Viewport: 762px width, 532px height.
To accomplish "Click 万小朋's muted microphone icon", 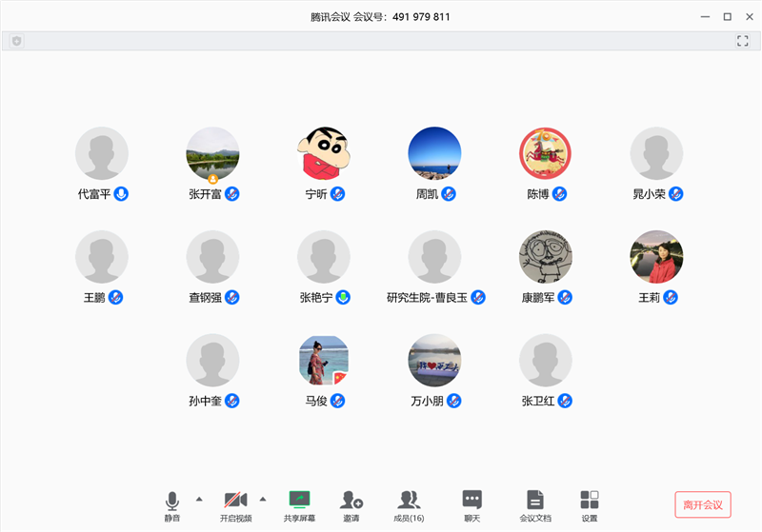I will (454, 401).
